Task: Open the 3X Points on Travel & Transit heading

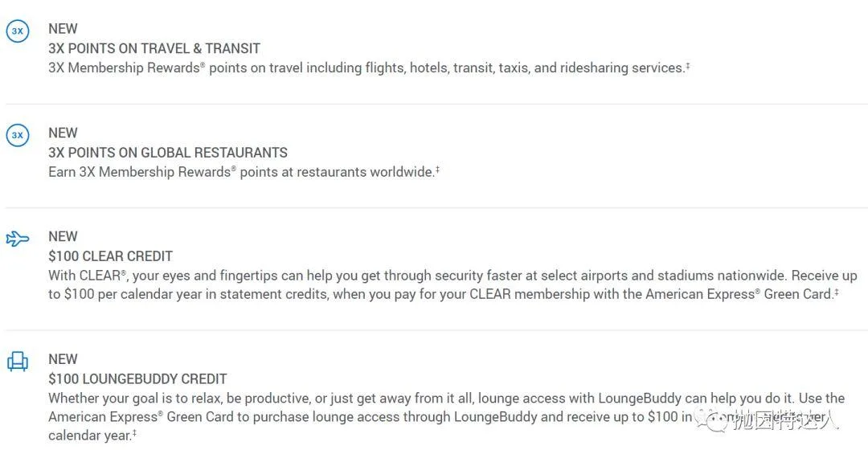Action: click(x=154, y=48)
